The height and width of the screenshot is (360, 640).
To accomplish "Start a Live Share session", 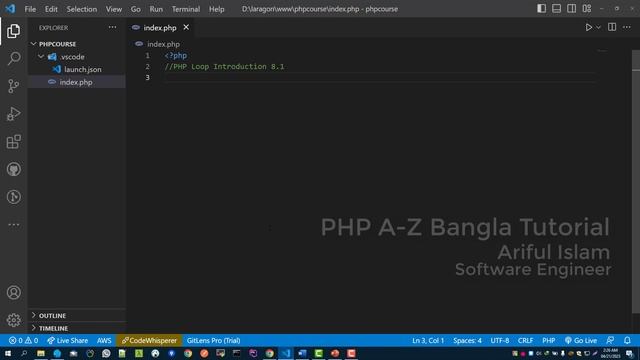I will pyautogui.click(x=67, y=340).
